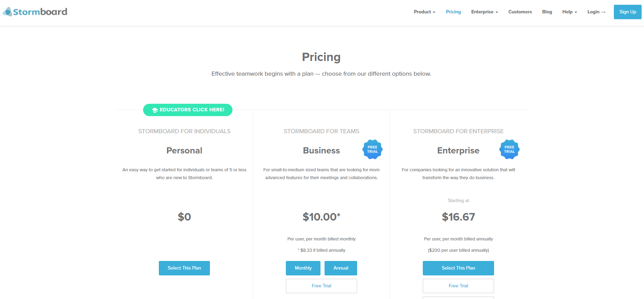Click the Educators Click Here banner
This screenshot has width=644, height=299.
click(x=192, y=110)
